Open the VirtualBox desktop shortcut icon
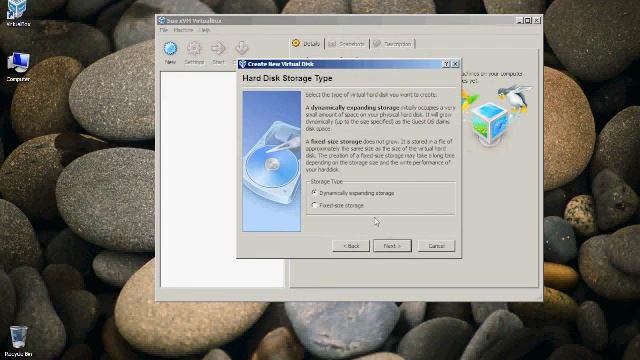Image resolution: width=640 pixels, height=360 pixels. coord(18,13)
